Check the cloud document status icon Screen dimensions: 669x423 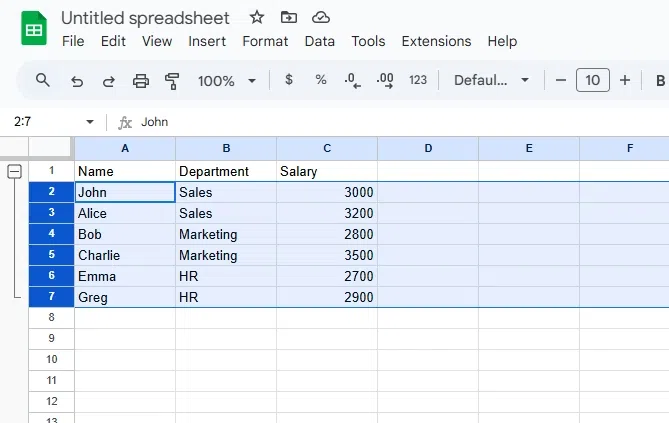pos(321,17)
